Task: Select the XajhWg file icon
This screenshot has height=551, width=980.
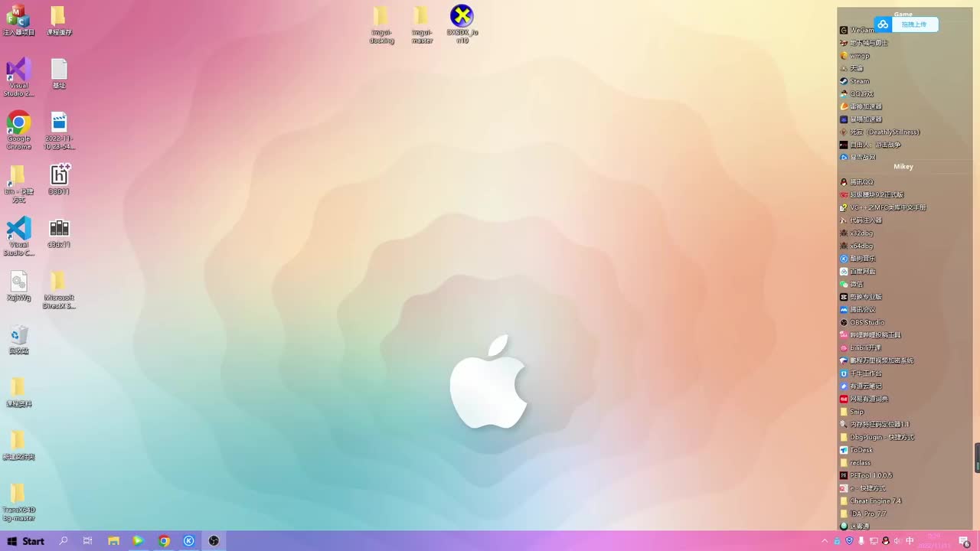Action: tap(18, 287)
